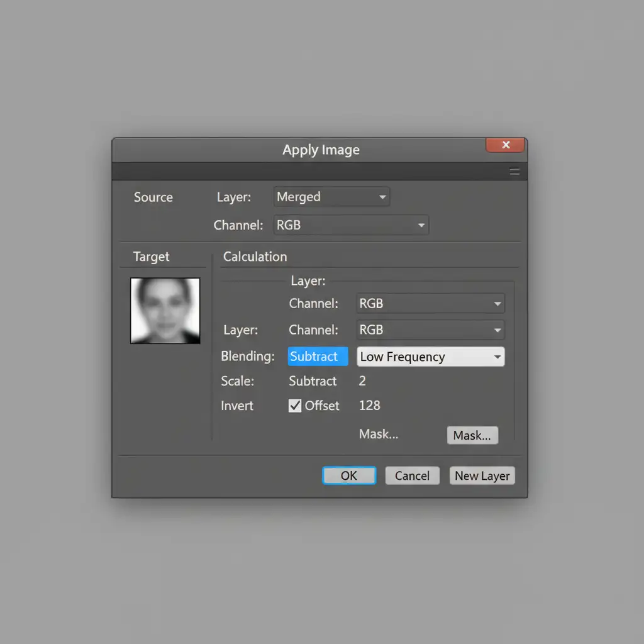Expand the Source Channel RGB dropdown
Viewport: 644px width, 644px height.
(x=351, y=225)
